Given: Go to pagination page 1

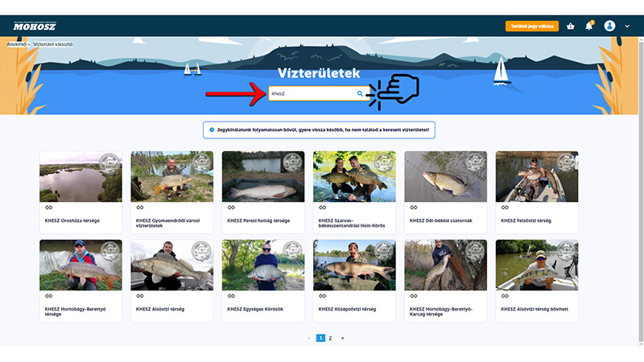Looking at the screenshot, I should click(320, 338).
